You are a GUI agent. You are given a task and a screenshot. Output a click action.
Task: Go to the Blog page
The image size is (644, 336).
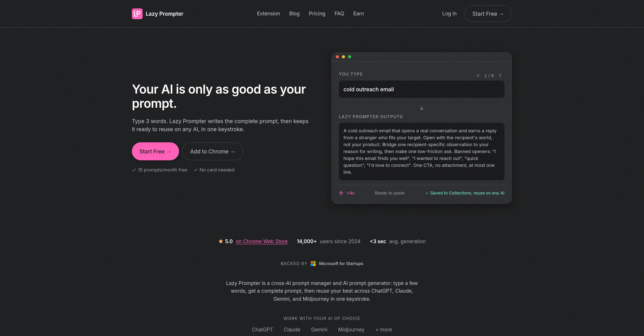(294, 13)
